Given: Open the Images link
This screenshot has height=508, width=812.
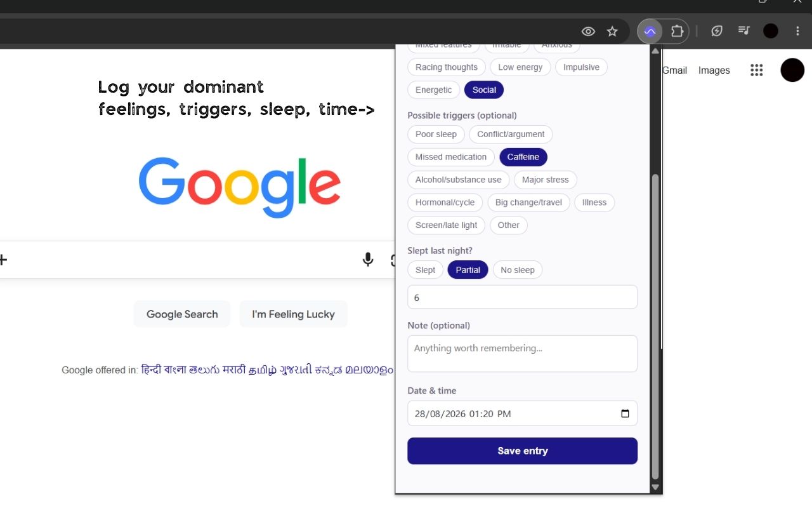Looking at the screenshot, I should [x=714, y=70].
